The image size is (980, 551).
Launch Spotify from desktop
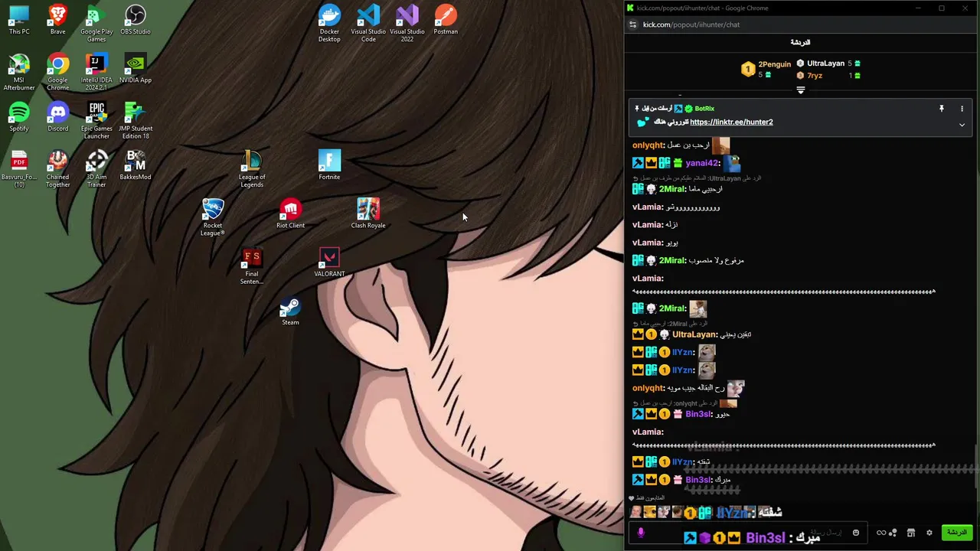(x=19, y=116)
